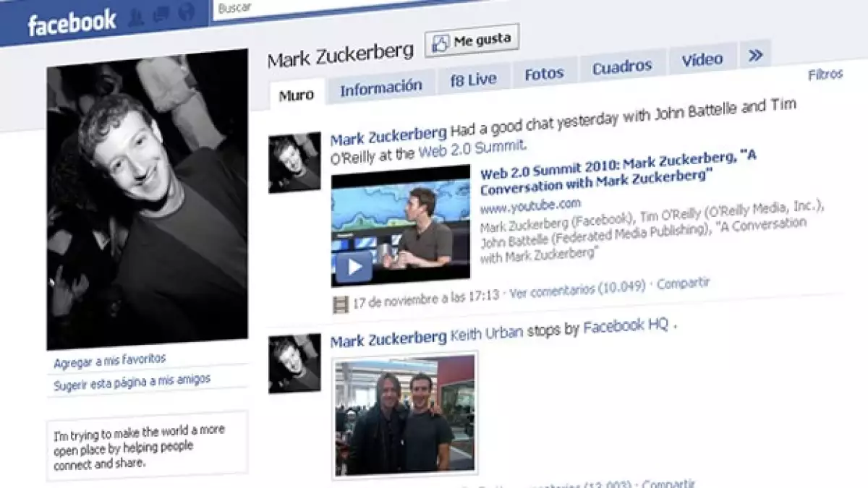Go to the f8 Live tab
The height and width of the screenshot is (488, 868).
pos(473,80)
